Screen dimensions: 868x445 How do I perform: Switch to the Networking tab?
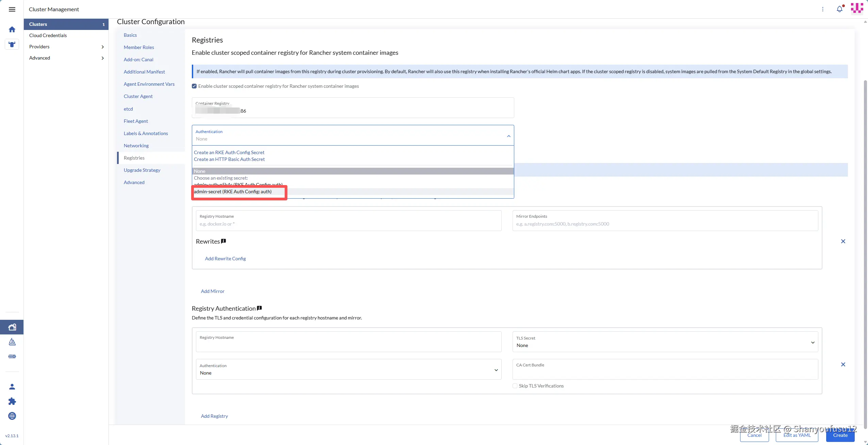click(x=136, y=146)
